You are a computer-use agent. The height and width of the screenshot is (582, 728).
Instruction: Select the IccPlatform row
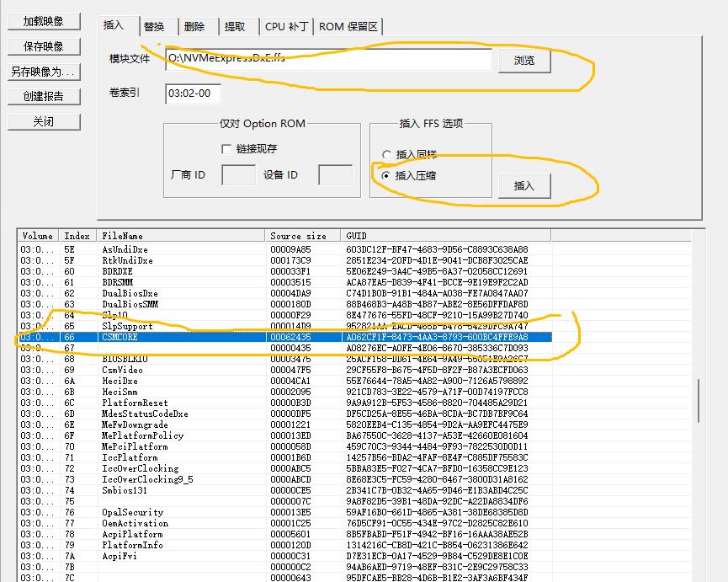(285, 457)
